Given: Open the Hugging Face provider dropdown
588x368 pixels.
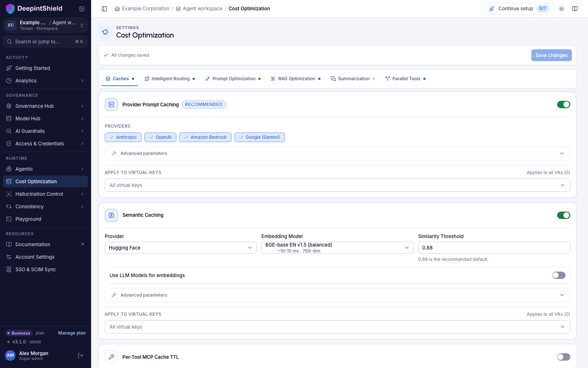Looking at the screenshot, I should pyautogui.click(x=180, y=248).
